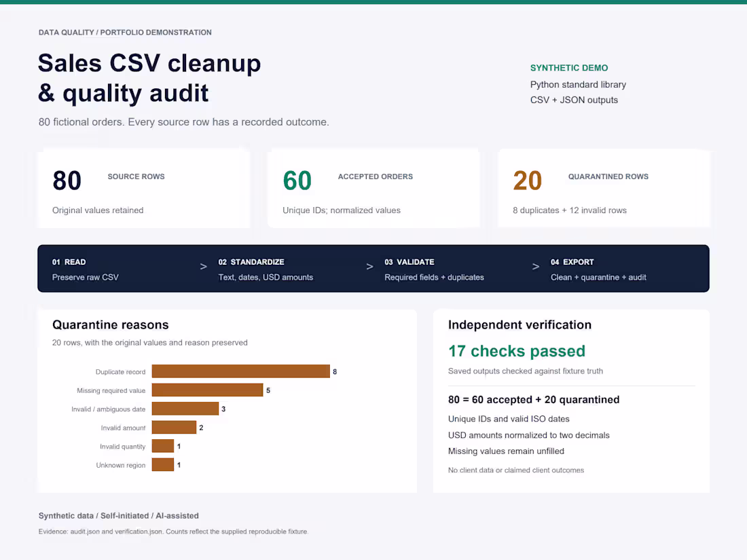Click 'CSV + JSON outputs' text
Screen dimensions: 747x560
[574, 100]
